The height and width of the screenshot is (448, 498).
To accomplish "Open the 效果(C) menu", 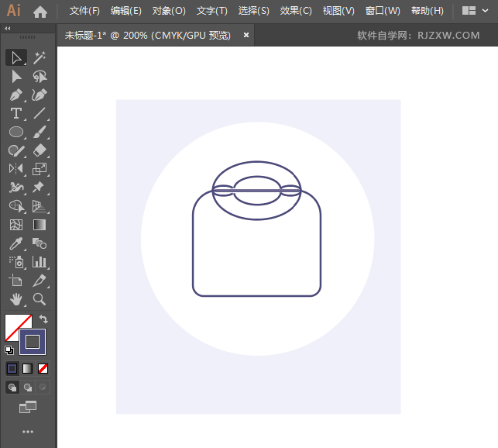I will tap(296, 11).
